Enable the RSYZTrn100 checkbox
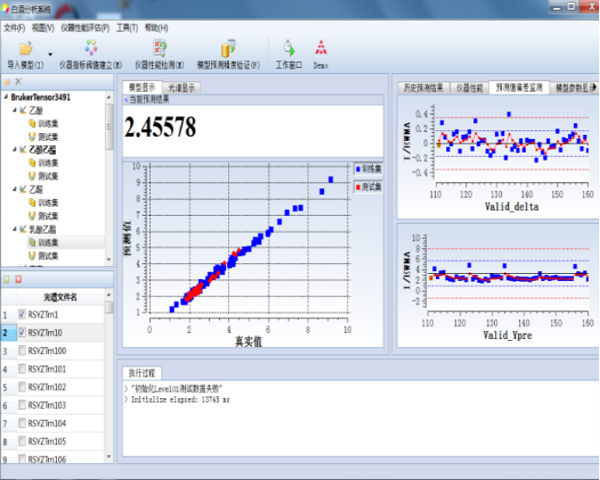The width and height of the screenshot is (600, 480). pyautogui.click(x=22, y=351)
